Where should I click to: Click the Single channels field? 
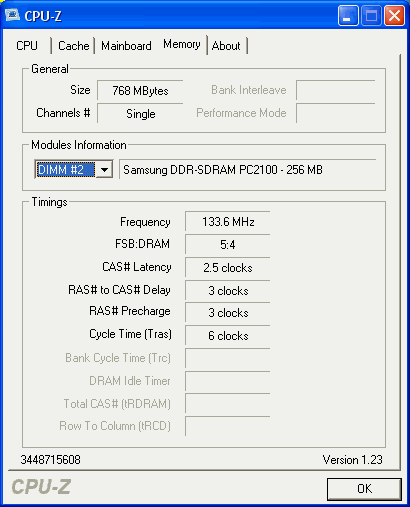tap(140, 113)
